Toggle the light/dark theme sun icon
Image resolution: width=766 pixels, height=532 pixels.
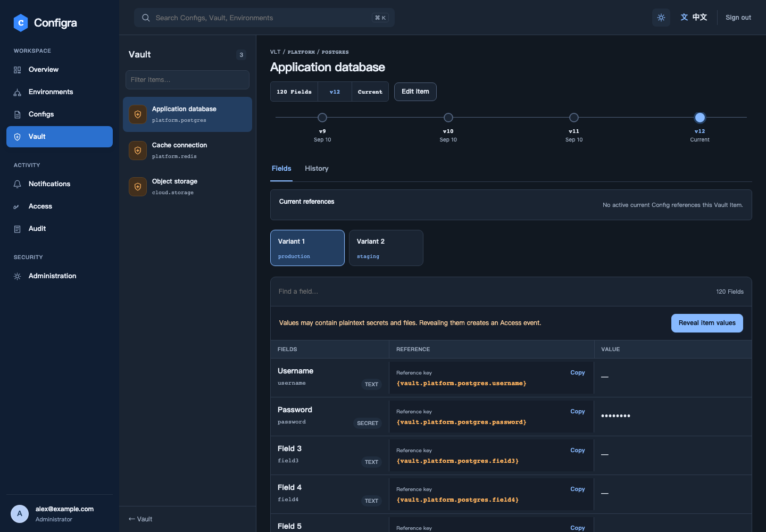661,18
